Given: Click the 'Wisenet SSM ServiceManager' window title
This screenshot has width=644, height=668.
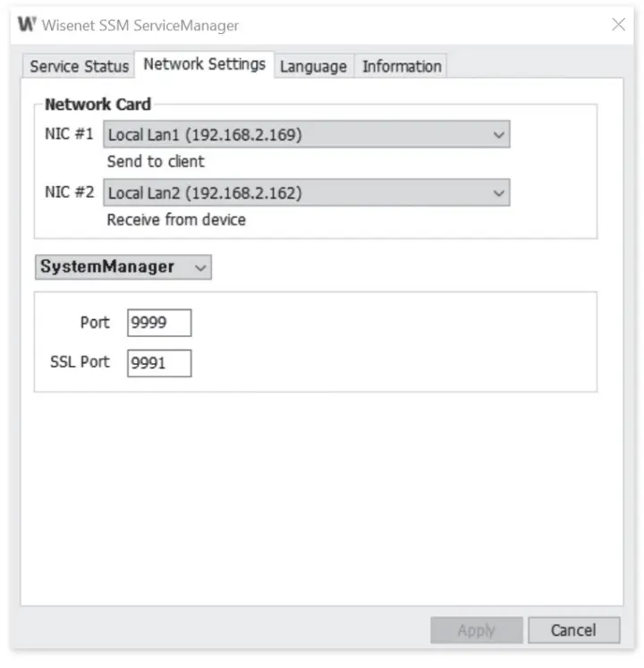Looking at the screenshot, I should pos(140,25).
